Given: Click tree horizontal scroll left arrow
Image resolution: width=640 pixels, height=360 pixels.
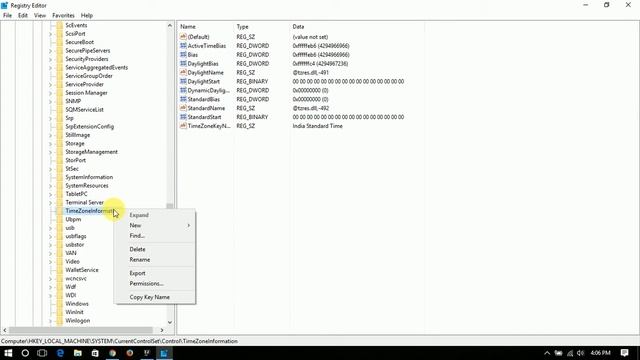Looking at the screenshot, I should click(x=5, y=330).
